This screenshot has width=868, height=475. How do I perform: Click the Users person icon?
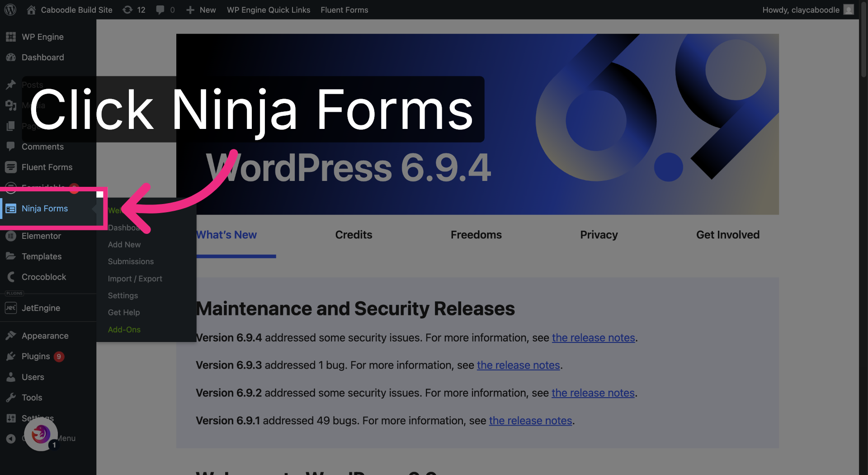pyautogui.click(x=11, y=377)
